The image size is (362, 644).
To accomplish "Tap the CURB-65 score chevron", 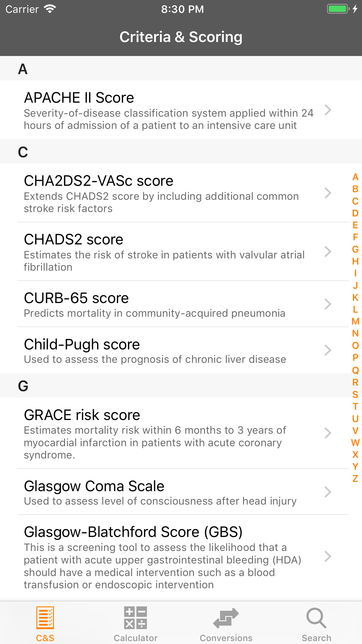I will 328,304.
